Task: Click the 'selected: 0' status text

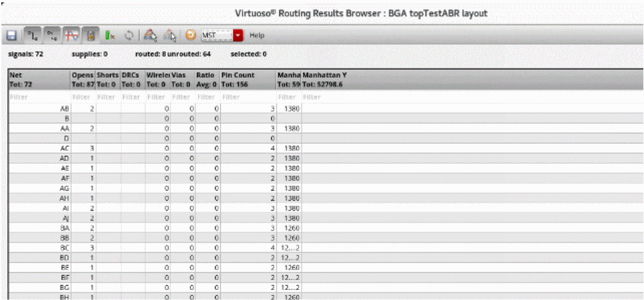Action: pyautogui.click(x=249, y=53)
